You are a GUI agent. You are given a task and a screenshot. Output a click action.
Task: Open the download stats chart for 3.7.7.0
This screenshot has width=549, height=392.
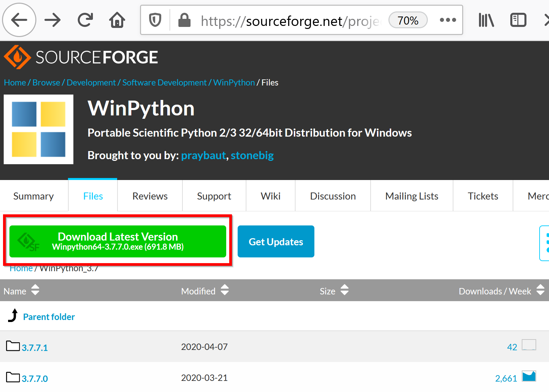click(x=529, y=376)
